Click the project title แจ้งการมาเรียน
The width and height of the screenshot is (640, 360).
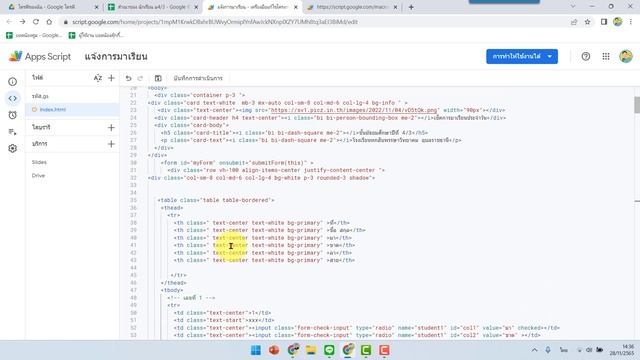116,56
